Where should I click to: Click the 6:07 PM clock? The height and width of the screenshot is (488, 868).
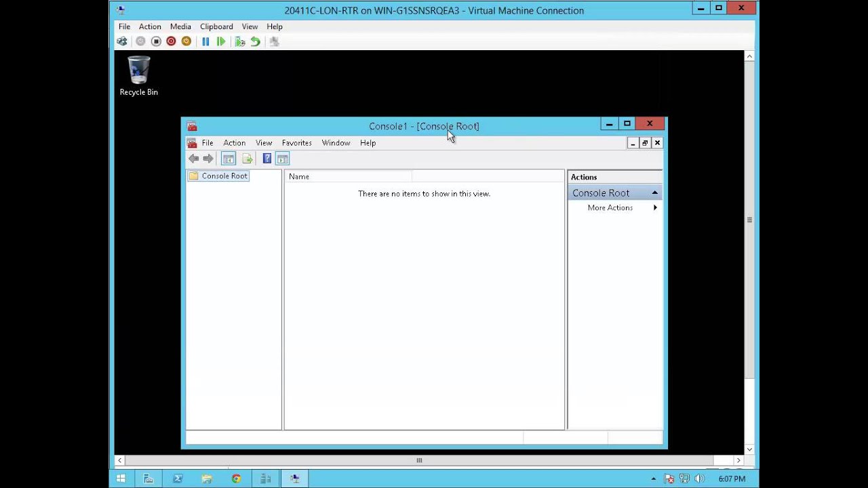[732, 479]
